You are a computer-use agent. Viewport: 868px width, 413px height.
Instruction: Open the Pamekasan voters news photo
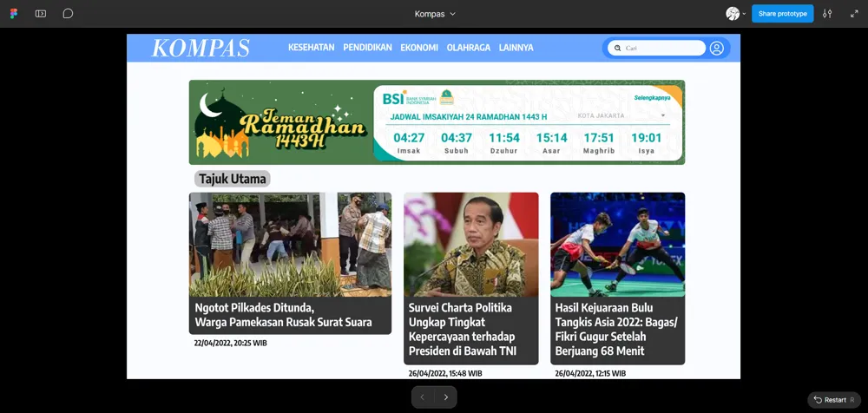click(x=290, y=244)
